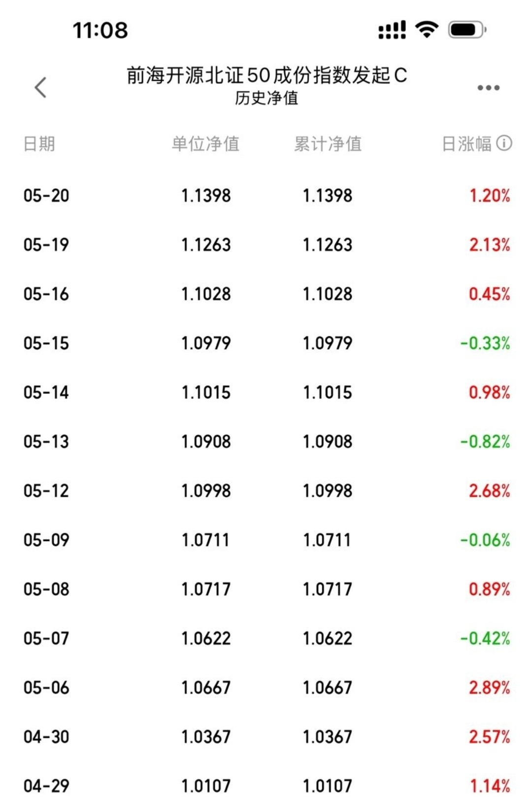Select the 日涨幅 column header
This screenshot has width=532, height=802.
tap(466, 144)
